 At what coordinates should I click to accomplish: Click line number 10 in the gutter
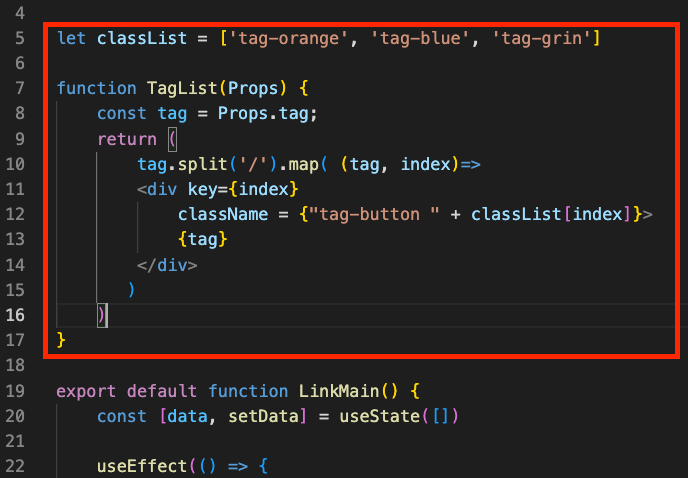click(x=15, y=164)
